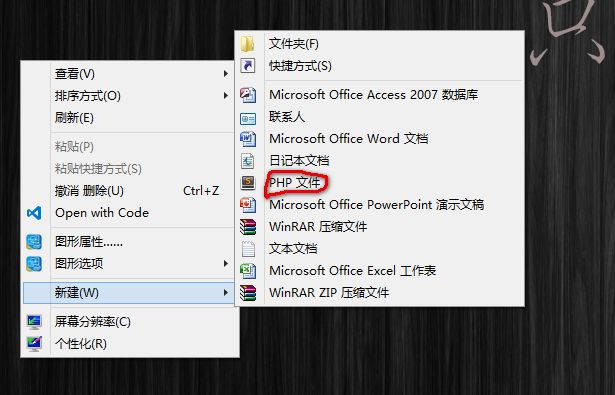This screenshot has height=395, width=615.
Task: Select the highlighted 新建(W) entry
Action: coord(130,293)
